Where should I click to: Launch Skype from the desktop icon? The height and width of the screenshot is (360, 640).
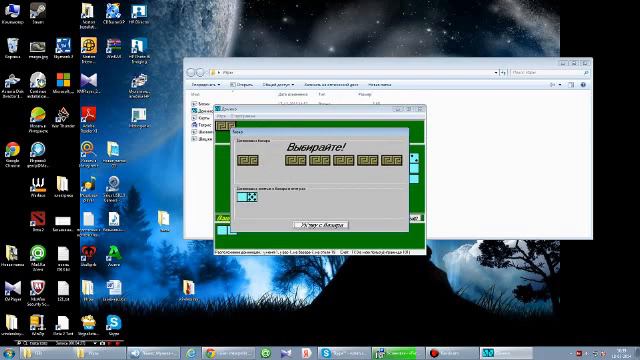click(x=113, y=325)
